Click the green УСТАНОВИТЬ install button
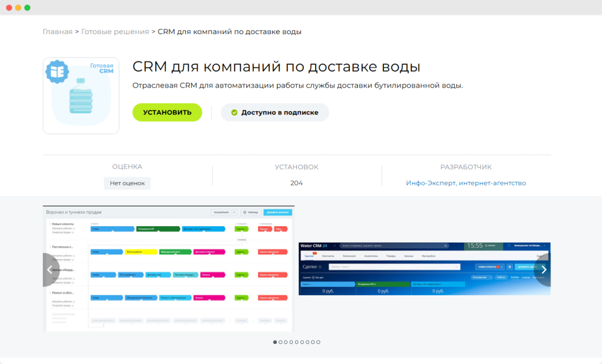Image resolution: width=602 pixels, height=364 pixels. tap(167, 112)
